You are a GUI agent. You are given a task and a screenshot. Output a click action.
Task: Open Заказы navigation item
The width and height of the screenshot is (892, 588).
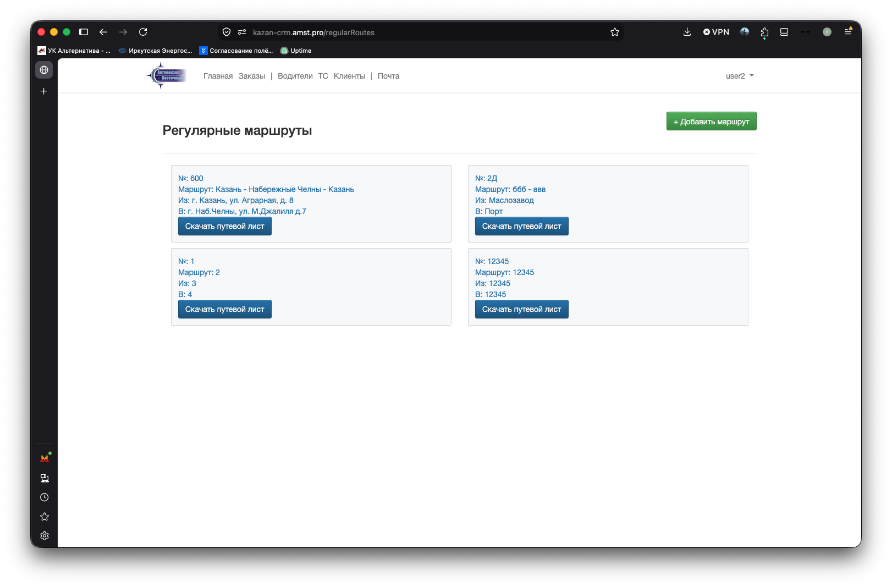click(252, 76)
